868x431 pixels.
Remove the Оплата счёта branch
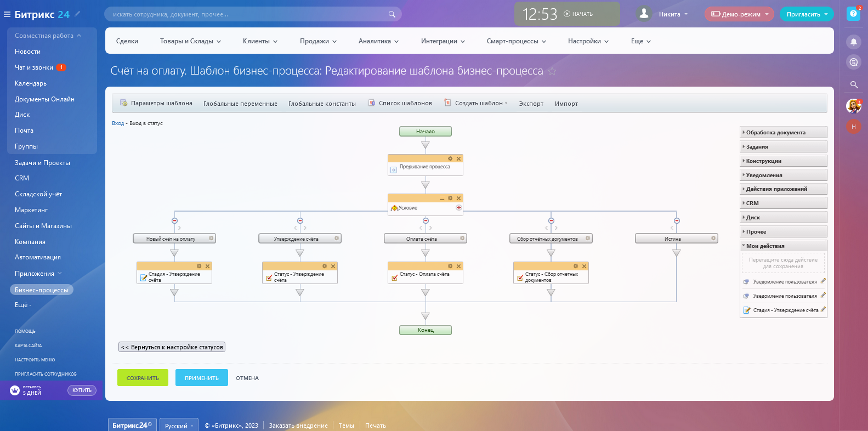(x=426, y=220)
